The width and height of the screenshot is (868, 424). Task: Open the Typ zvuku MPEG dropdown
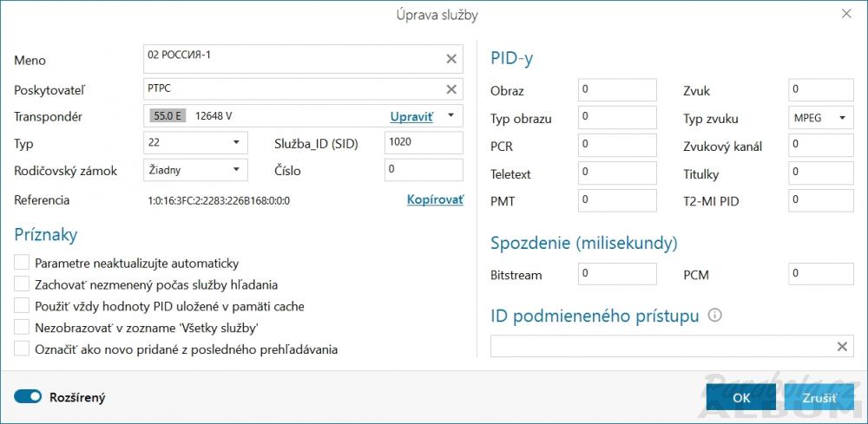tap(818, 118)
